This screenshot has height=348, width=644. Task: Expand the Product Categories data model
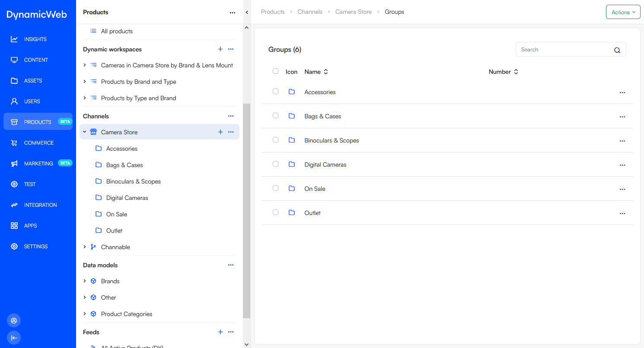pos(85,314)
